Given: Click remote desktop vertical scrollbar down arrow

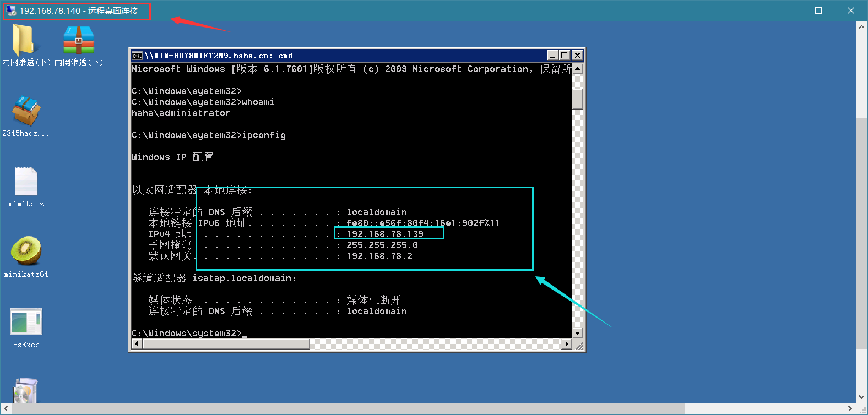Looking at the screenshot, I should pyautogui.click(x=862, y=397).
